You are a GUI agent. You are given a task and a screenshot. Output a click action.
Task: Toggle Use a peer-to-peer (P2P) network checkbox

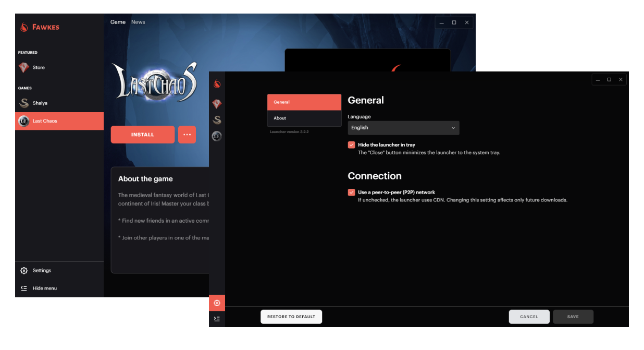click(352, 192)
